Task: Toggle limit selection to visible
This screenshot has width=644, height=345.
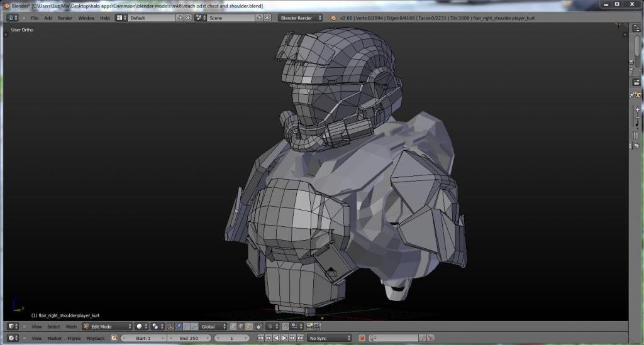Action: point(257,327)
